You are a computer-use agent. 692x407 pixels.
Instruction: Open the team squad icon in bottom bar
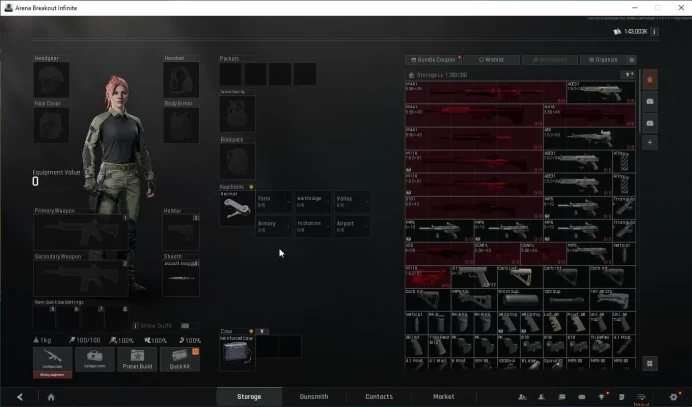522,397
